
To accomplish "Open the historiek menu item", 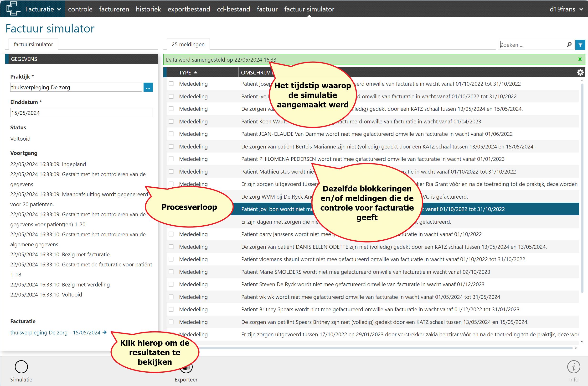I will coord(148,9).
